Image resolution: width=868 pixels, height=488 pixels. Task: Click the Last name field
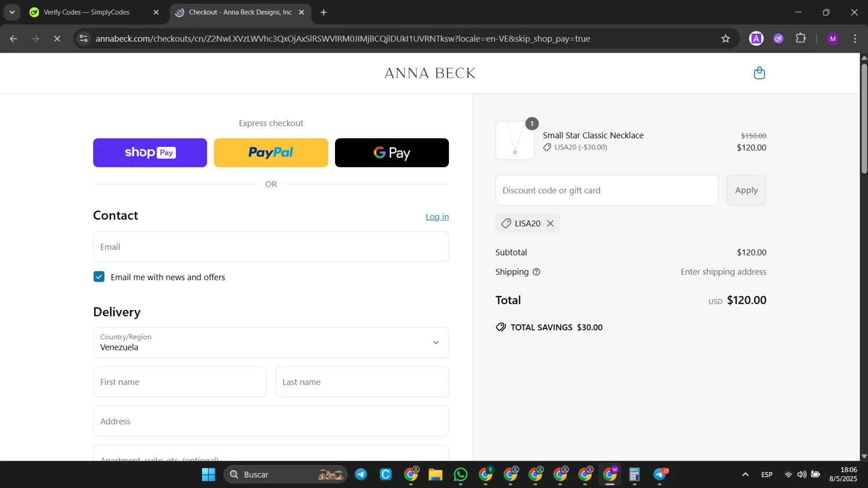pos(362,382)
